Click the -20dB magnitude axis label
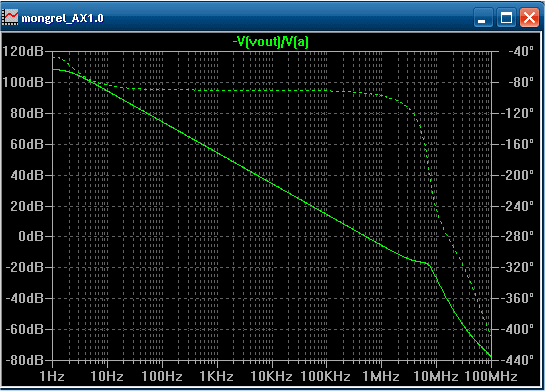This screenshot has width=545, height=391. [x=25, y=268]
